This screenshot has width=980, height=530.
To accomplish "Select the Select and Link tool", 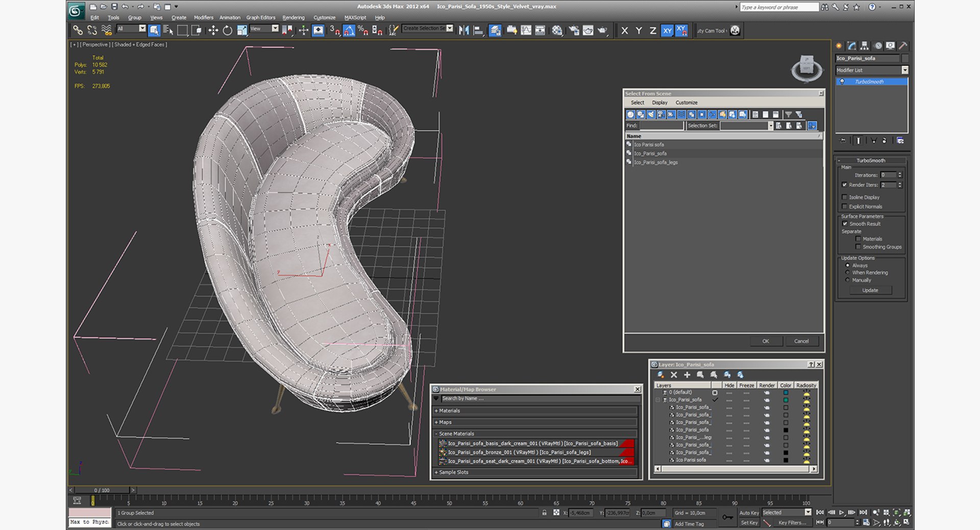I will pyautogui.click(x=78, y=31).
